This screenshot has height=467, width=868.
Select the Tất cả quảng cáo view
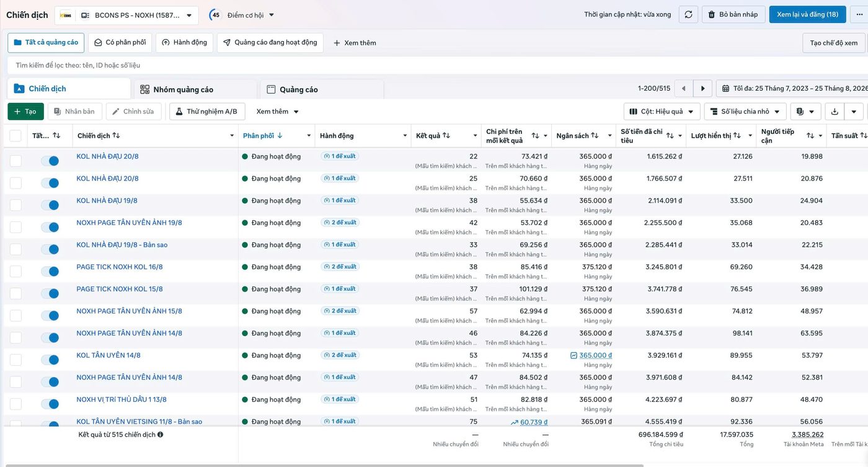[x=45, y=42]
